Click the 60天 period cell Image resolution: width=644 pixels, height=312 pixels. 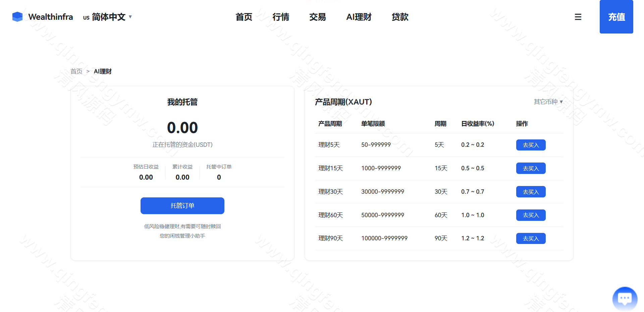click(441, 215)
